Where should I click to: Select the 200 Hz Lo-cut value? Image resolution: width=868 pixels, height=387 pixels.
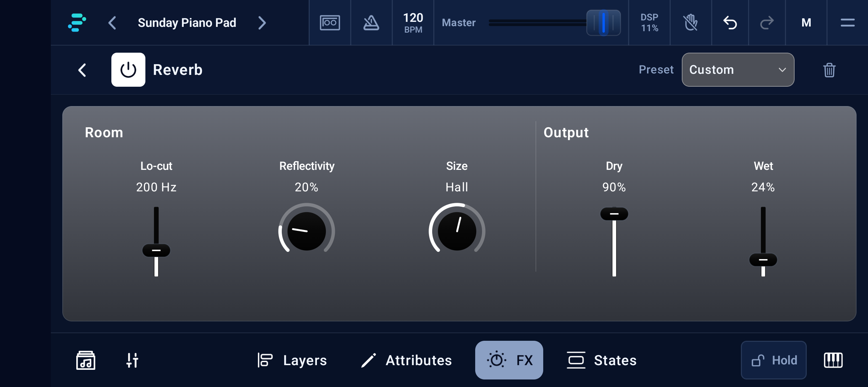(156, 187)
